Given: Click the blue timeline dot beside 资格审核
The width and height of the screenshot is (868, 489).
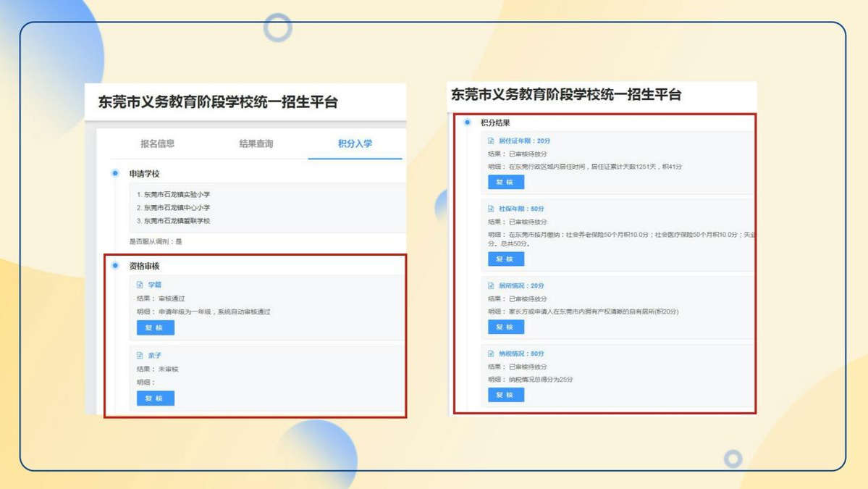Looking at the screenshot, I should (115, 265).
